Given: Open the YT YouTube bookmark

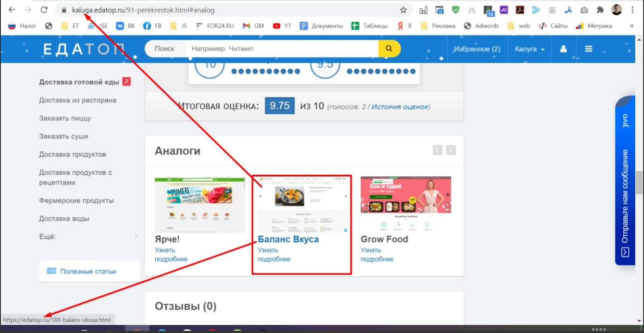Looking at the screenshot, I should (x=282, y=26).
